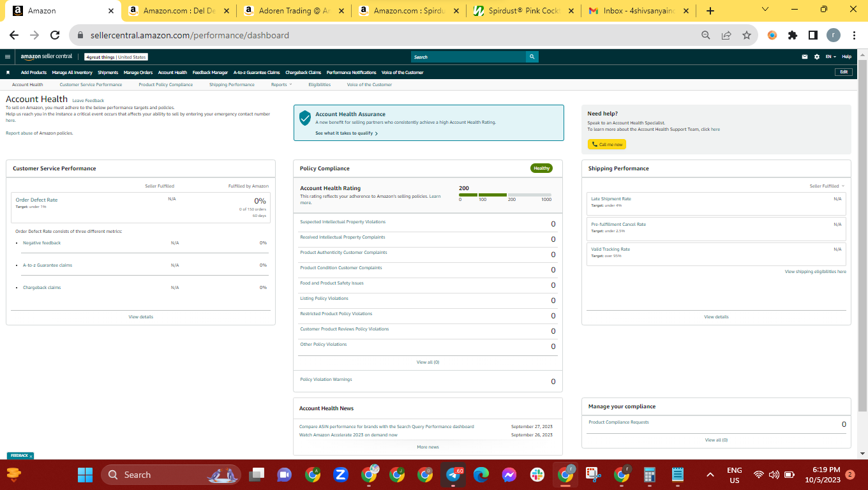Open the See what it takes to qualify link
Screen dimensions: 868x490
pos(347,133)
